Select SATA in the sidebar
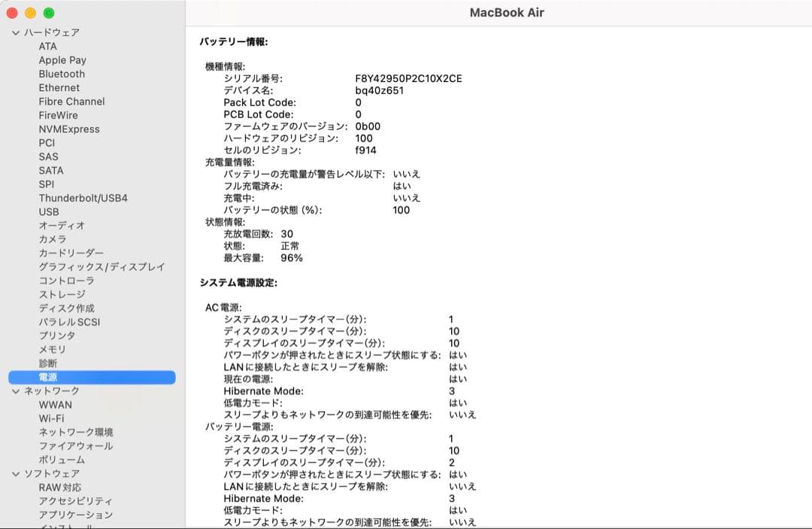The image size is (812, 529). [x=51, y=171]
